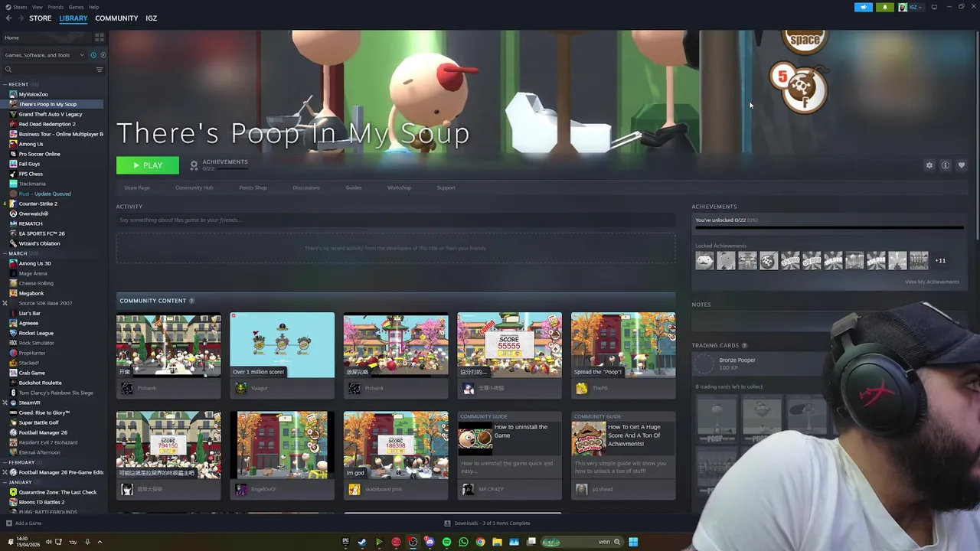Show game info icon

pos(946,165)
